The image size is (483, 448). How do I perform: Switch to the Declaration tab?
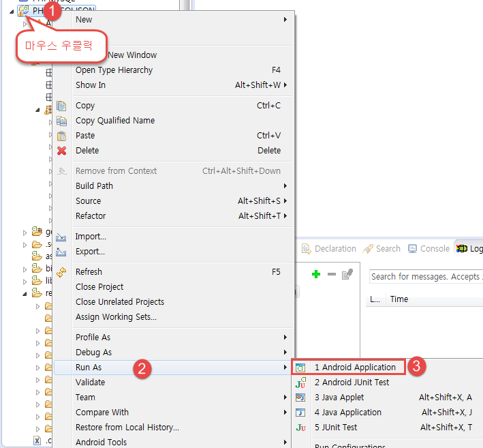click(328, 249)
